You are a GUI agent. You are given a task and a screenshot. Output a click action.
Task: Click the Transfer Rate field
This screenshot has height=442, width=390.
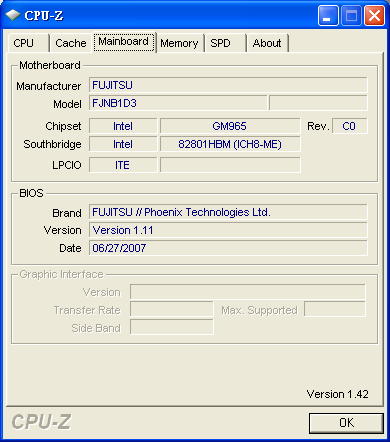tap(172, 309)
